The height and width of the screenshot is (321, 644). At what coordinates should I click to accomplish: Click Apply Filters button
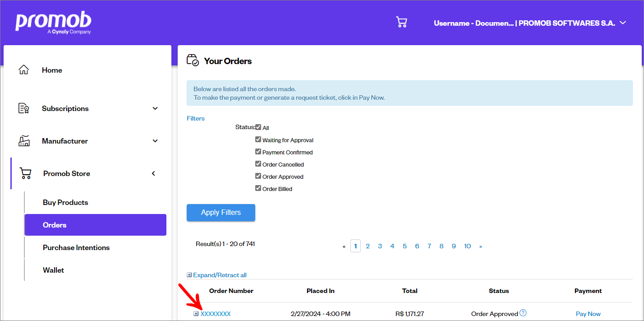coord(221,213)
